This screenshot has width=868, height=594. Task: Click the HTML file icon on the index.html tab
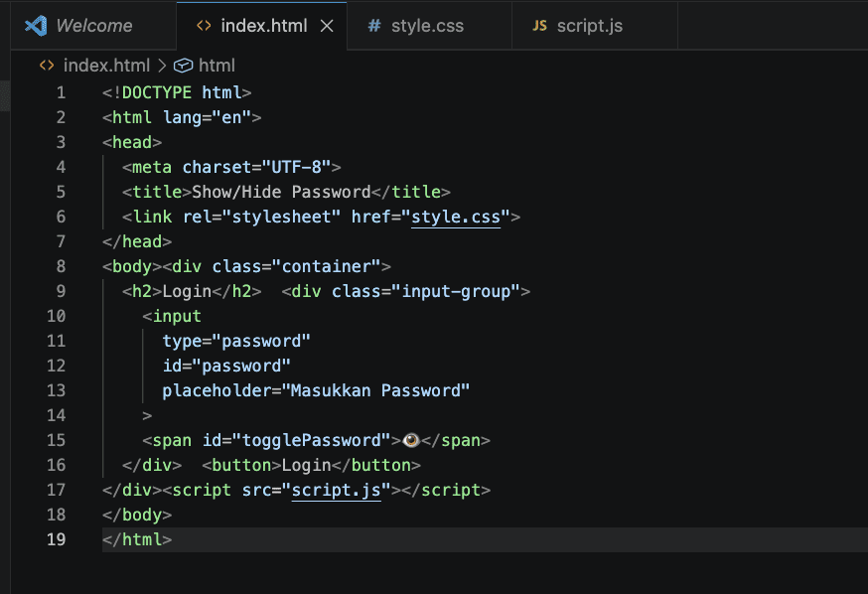tap(204, 26)
